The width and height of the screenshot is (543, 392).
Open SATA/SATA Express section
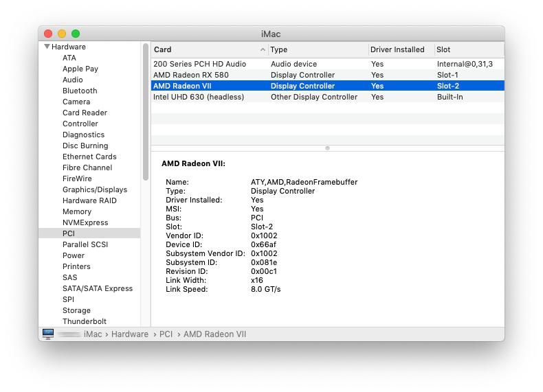[98, 288]
